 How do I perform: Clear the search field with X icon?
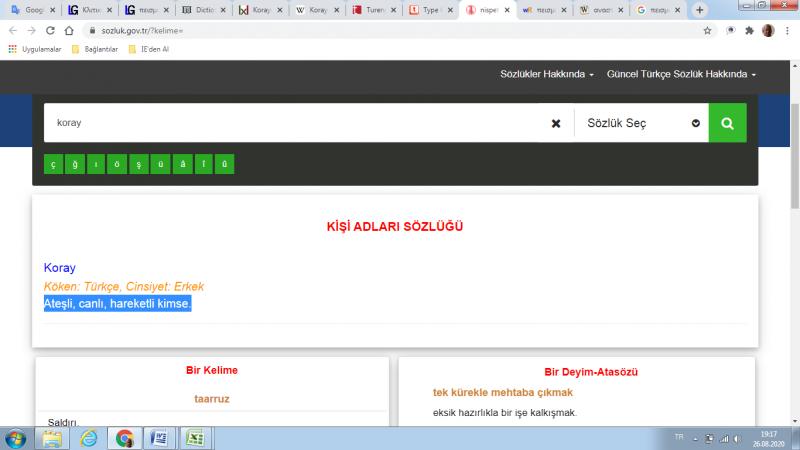pos(556,123)
